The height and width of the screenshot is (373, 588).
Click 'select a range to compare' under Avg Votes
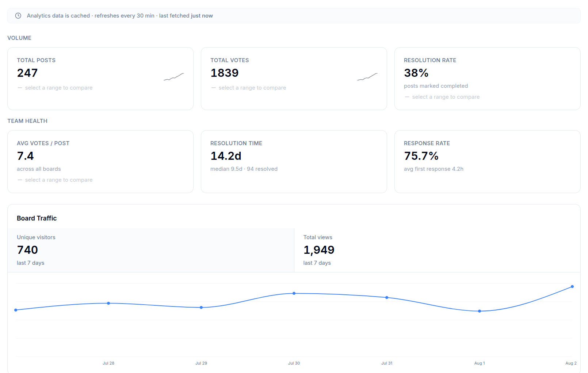59,180
